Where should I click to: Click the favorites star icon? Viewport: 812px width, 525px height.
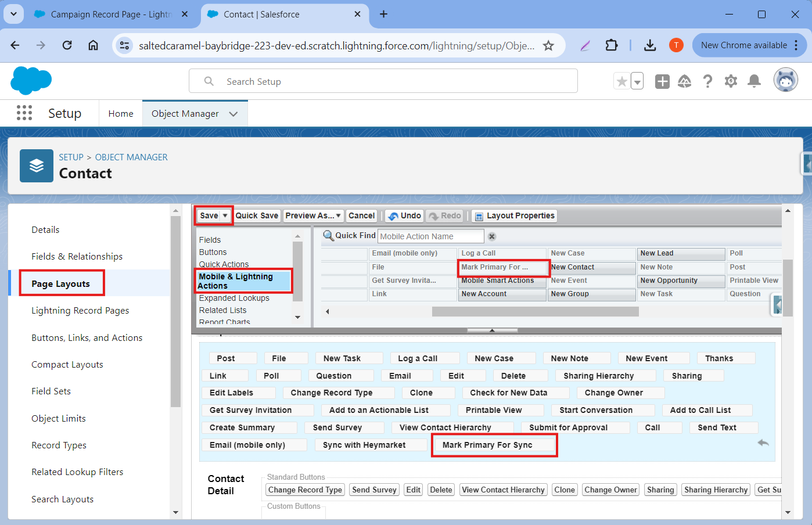coord(621,82)
